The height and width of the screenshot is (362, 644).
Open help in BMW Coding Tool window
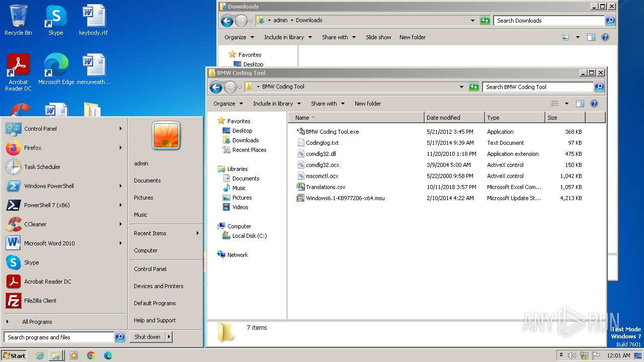coord(594,104)
